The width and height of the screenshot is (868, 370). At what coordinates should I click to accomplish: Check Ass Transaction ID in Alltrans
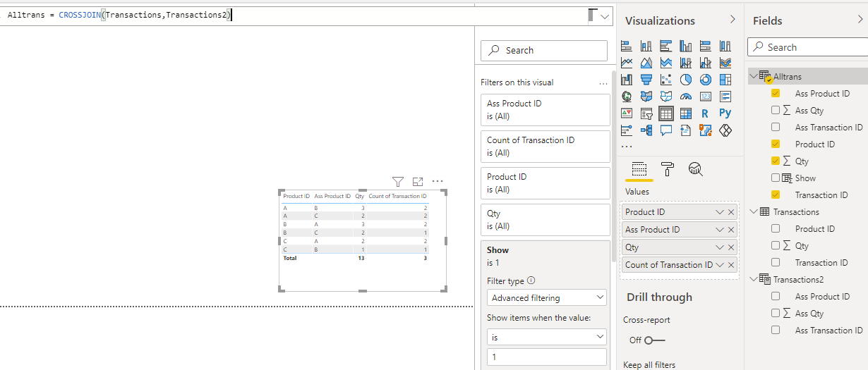776,127
